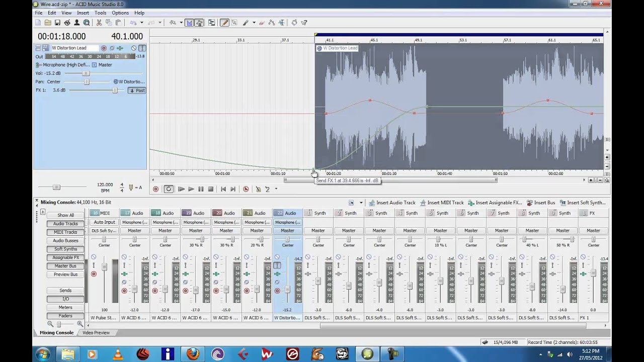
Task: Create a new project with the New icon
Action: coord(38,23)
